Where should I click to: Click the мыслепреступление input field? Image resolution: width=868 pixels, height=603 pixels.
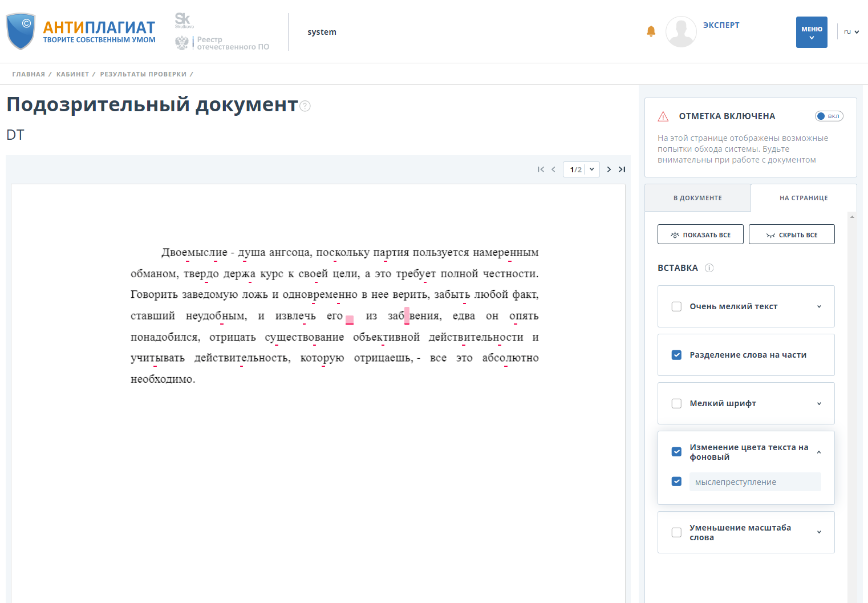pyautogui.click(x=755, y=481)
